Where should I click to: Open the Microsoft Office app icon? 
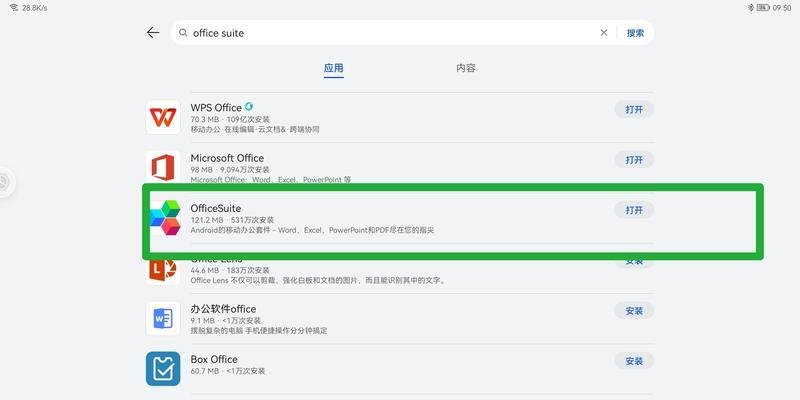[x=163, y=167]
